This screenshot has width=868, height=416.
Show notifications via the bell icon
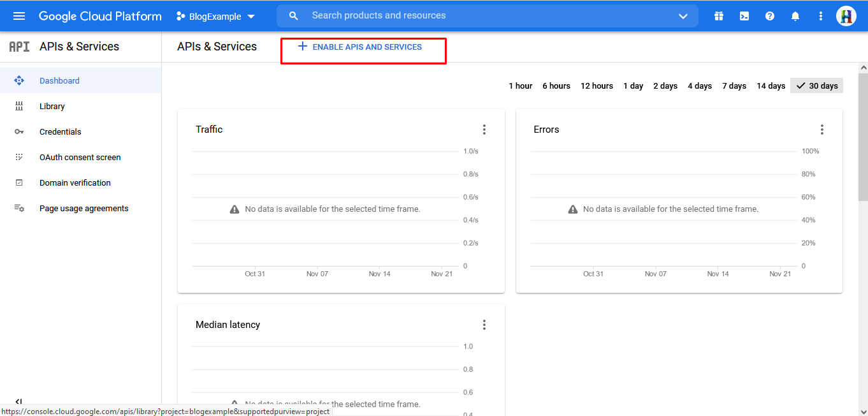pyautogui.click(x=795, y=16)
